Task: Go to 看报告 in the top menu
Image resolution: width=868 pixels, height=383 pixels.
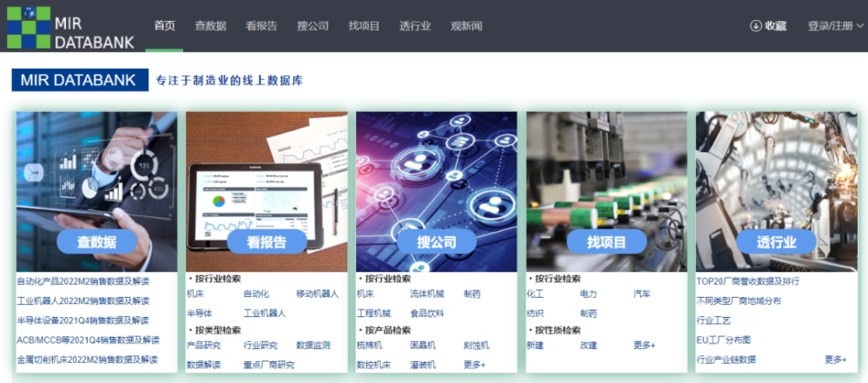Action: click(261, 25)
